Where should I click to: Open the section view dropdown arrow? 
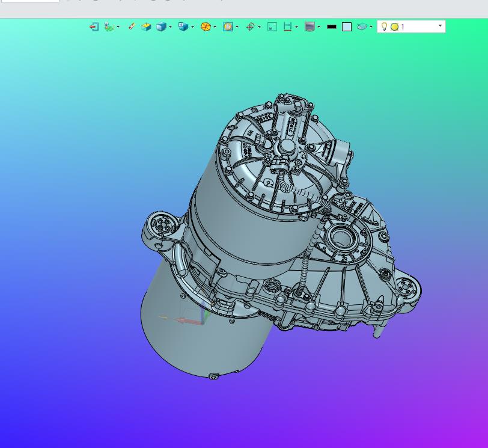tap(237, 27)
